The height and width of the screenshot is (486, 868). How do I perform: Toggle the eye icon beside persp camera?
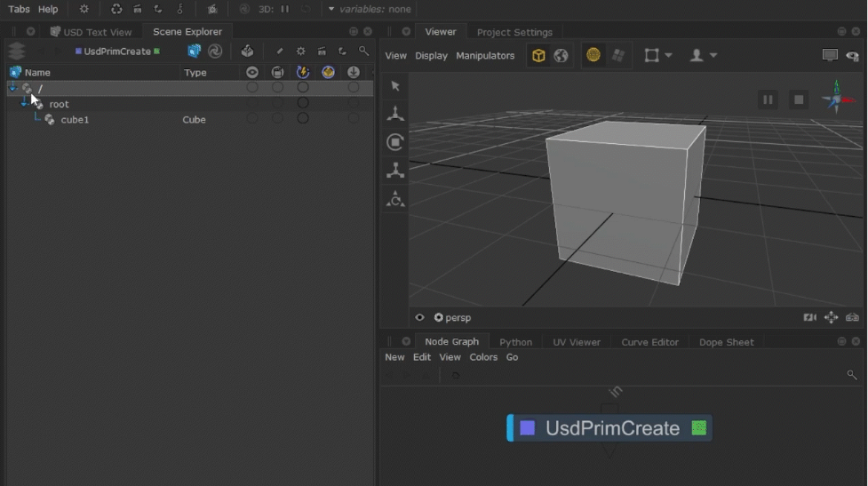click(x=420, y=317)
